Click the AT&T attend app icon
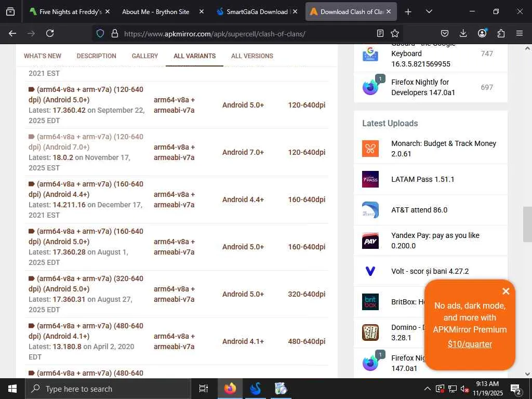532x399 pixels. (x=370, y=210)
